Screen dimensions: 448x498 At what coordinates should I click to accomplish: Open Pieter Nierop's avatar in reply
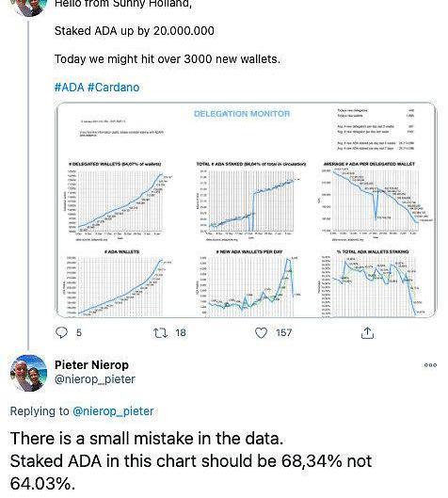(28, 373)
